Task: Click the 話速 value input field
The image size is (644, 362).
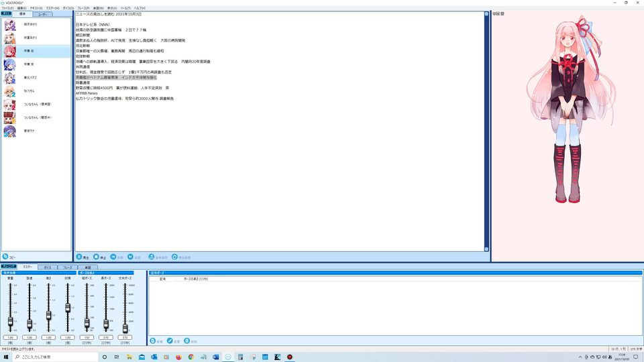Action: tap(30, 337)
